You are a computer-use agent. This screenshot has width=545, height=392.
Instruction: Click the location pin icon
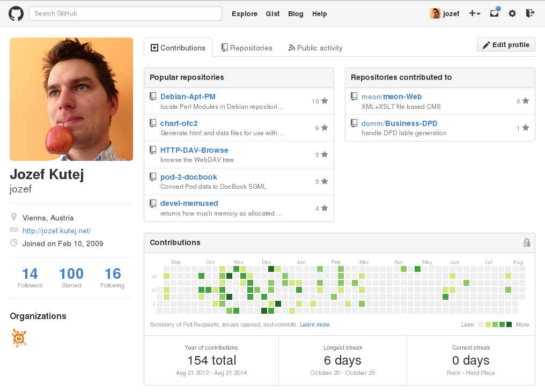[x=14, y=217]
